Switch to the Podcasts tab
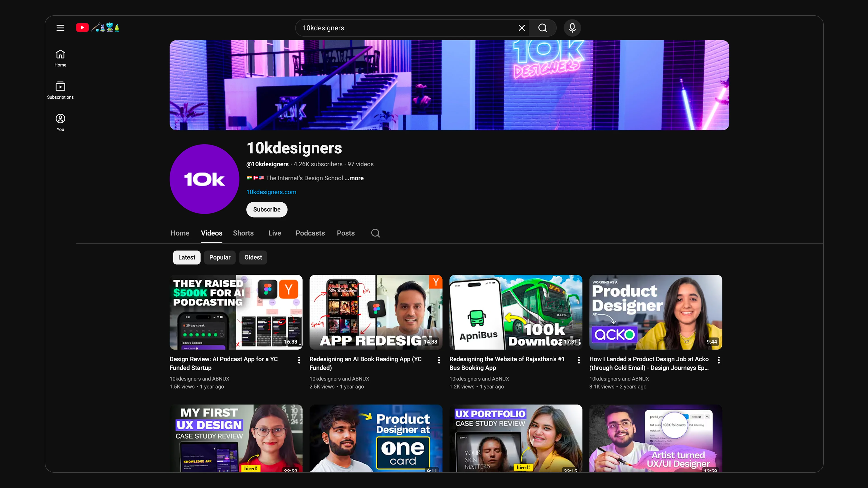868x488 pixels. click(310, 233)
